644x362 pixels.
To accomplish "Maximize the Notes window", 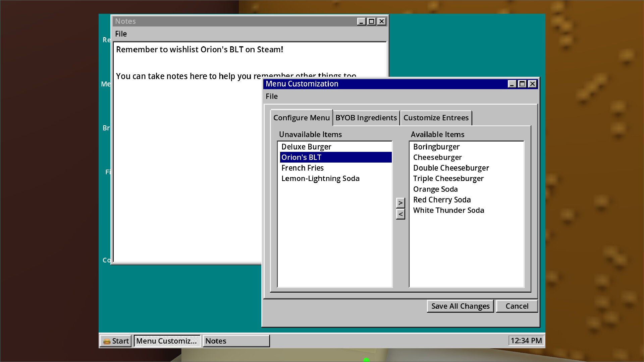I will 371,21.
